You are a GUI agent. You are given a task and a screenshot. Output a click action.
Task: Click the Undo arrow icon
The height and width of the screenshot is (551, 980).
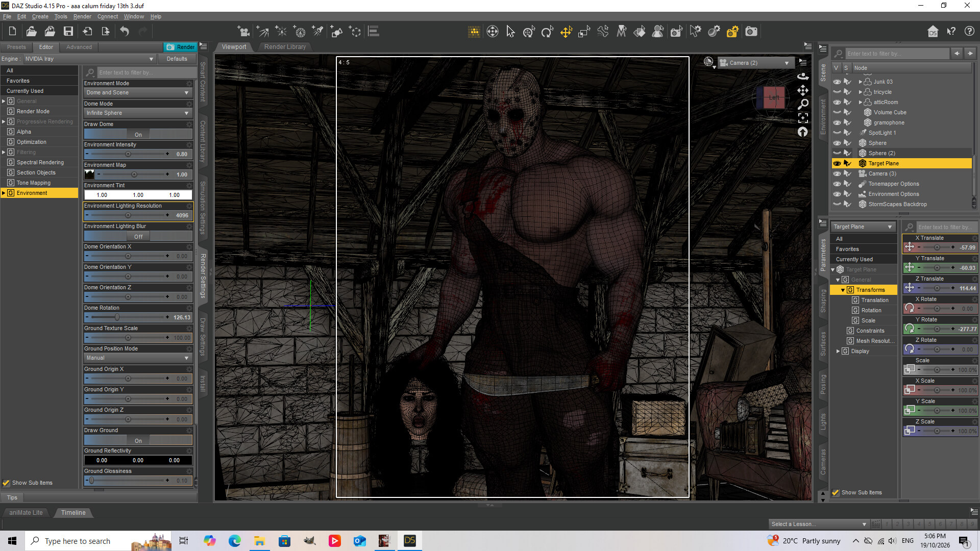pos(125,32)
